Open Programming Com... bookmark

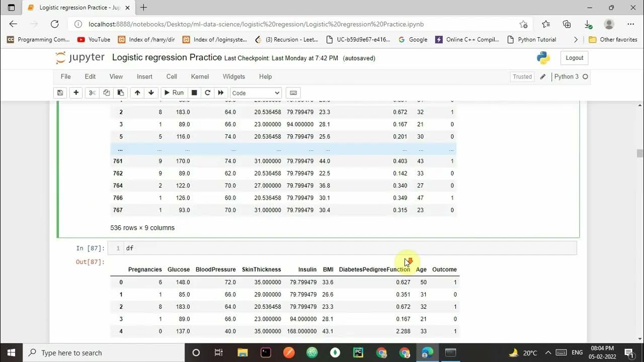[x=38, y=39]
